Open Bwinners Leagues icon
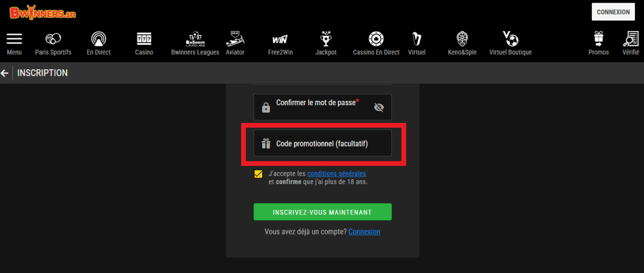The width and height of the screenshot is (644, 273). (195, 39)
